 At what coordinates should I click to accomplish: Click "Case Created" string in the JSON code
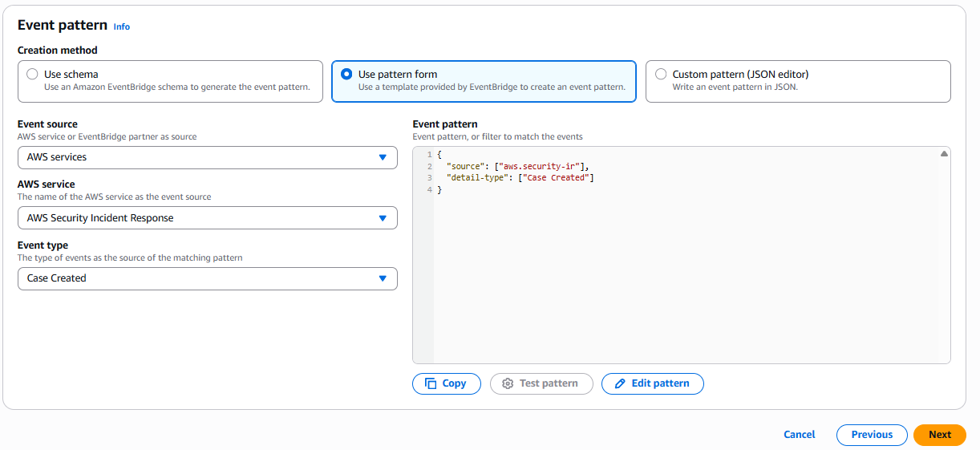(x=556, y=177)
